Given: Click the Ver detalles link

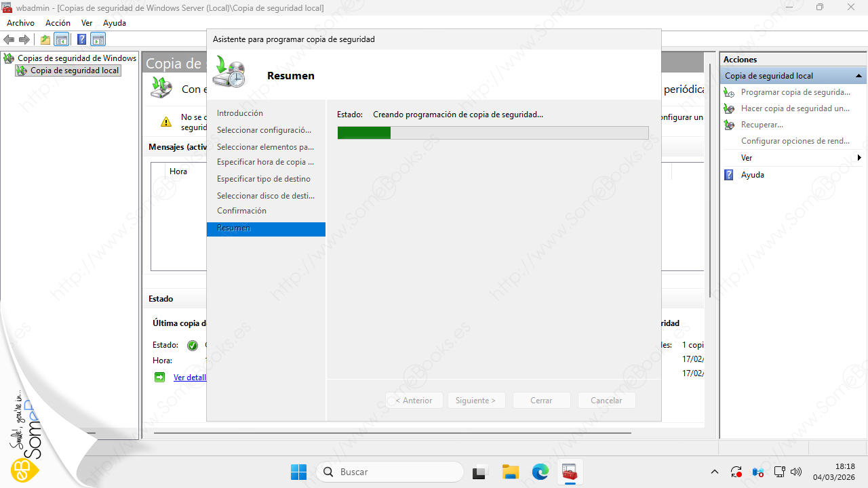Looking at the screenshot, I should [x=189, y=378].
